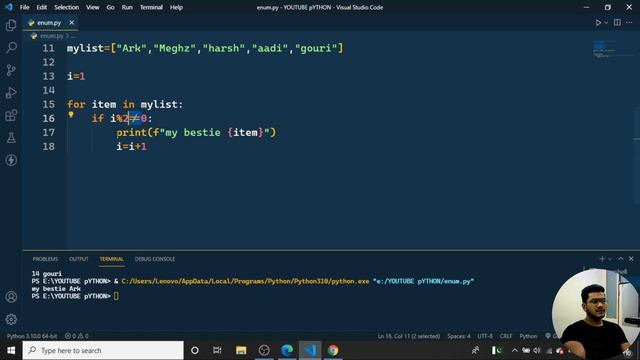The width and height of the screenshot is (640, 360).
Task: Open the Extensions view
Action: (x=11, y=115)
